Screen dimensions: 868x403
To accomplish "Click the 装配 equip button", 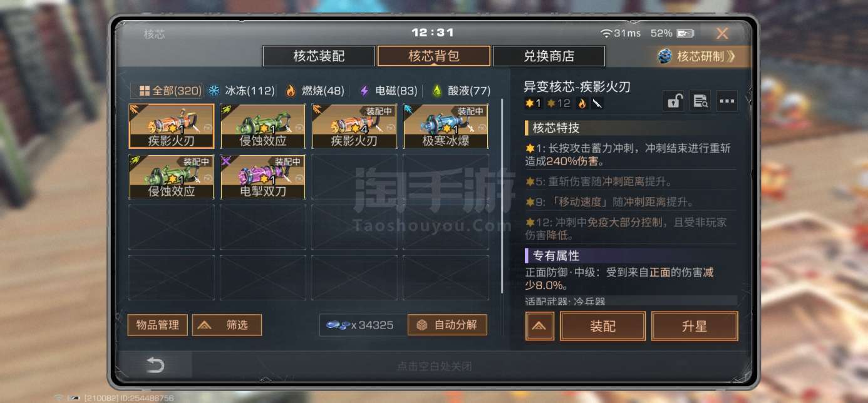I will pos(602,326).
